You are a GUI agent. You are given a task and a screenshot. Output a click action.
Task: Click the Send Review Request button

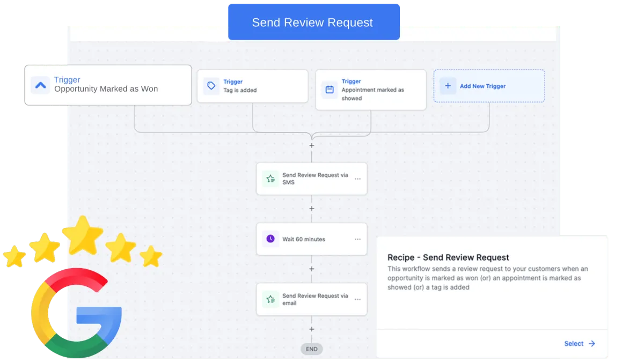coord(313,22)
